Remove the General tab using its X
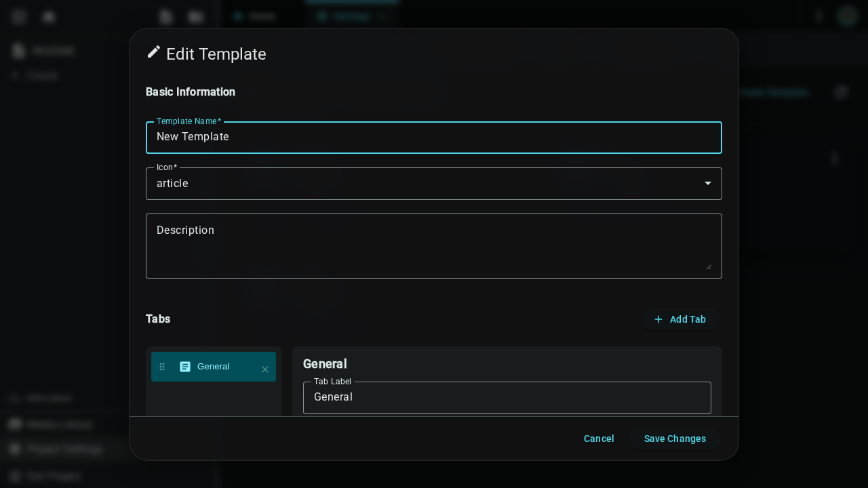Screen dimensions: 868x488 pyautogui.click(x=265, y=369)
